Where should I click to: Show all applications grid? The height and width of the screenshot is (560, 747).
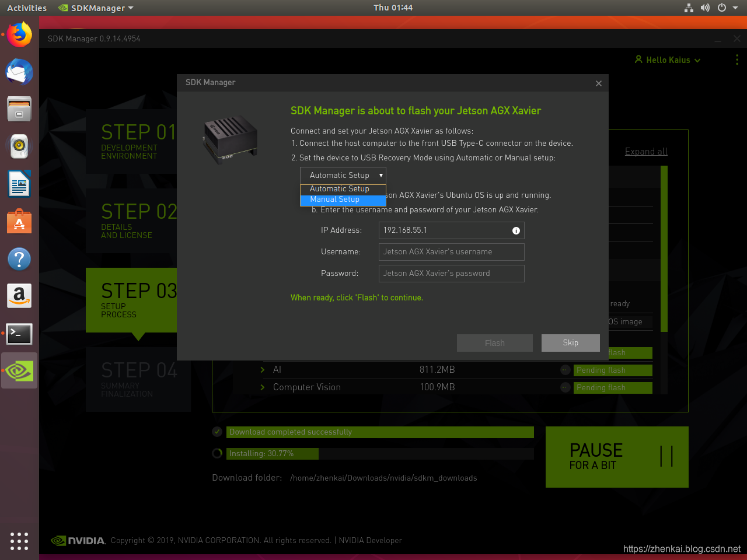[x=19, y=541]
